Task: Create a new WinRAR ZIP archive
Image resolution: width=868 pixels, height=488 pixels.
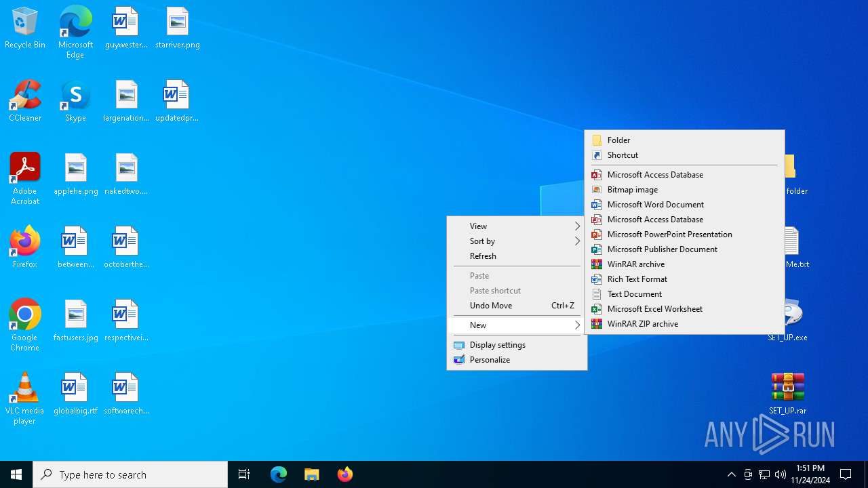Action: point(684,324)
